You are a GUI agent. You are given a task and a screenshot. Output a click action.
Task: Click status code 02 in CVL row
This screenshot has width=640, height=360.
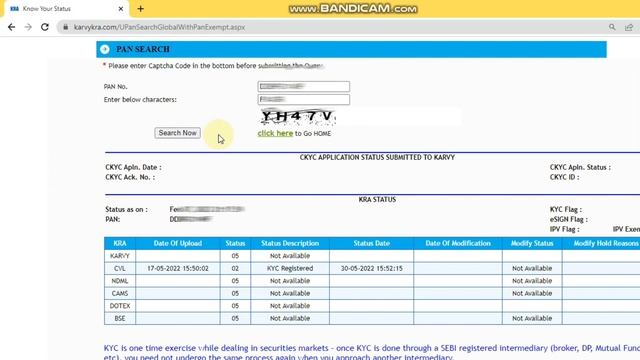(x=235, y=269)
